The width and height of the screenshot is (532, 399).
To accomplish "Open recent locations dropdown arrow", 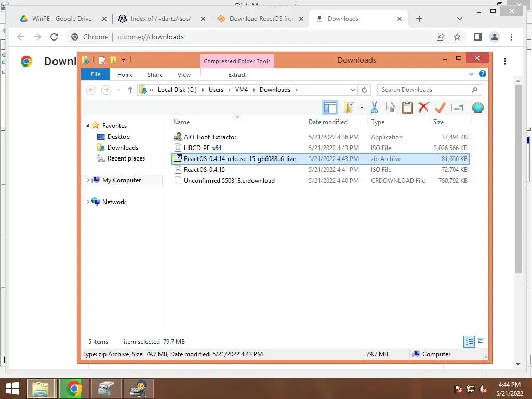I will pyautogui.click(x=118, y=90).
